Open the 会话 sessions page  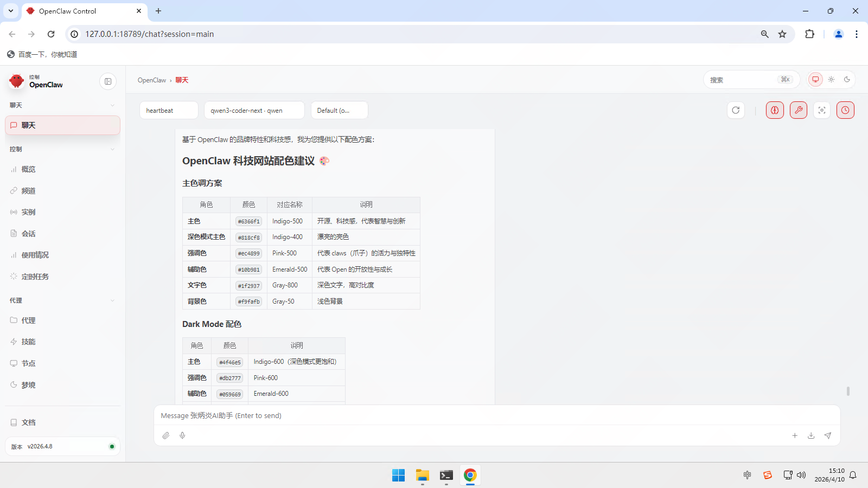pyautogui.click(x=62, y=234)
